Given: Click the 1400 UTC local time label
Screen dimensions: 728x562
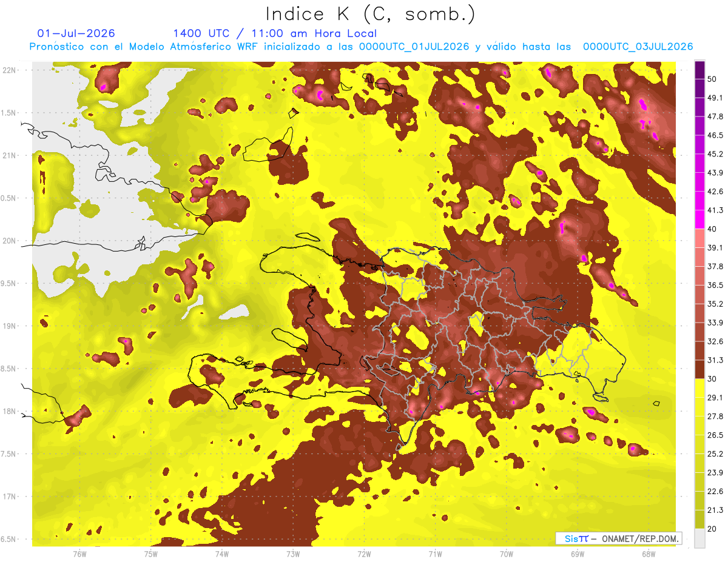Looking at the screenshot, I should pos(275,33).
